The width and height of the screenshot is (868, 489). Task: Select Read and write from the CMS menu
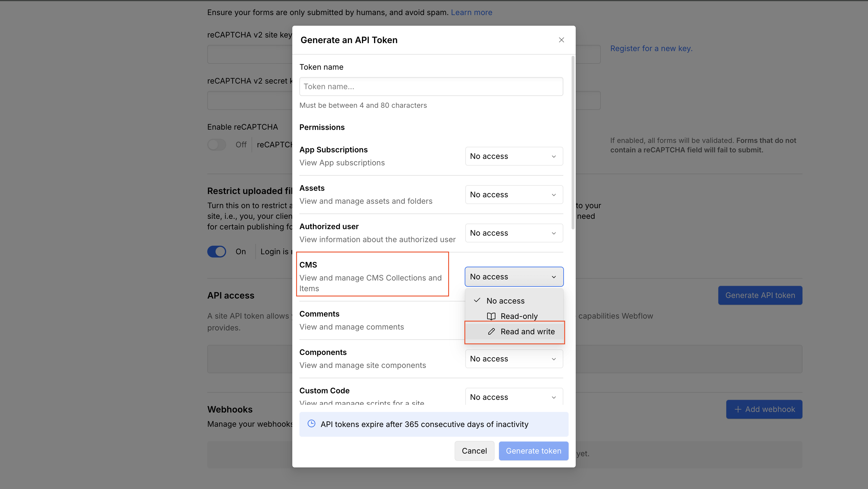click(x=527, y=332)
